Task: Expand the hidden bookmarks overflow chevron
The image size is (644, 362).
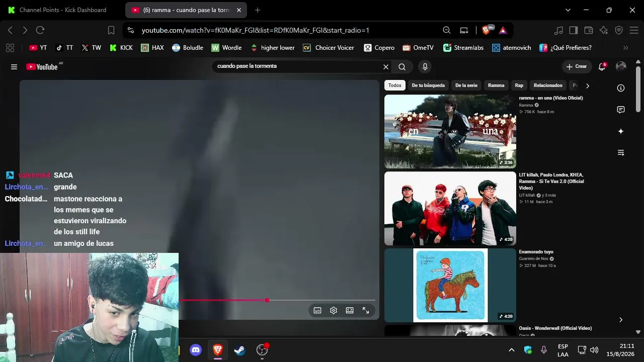Action: tap(626, 48)
